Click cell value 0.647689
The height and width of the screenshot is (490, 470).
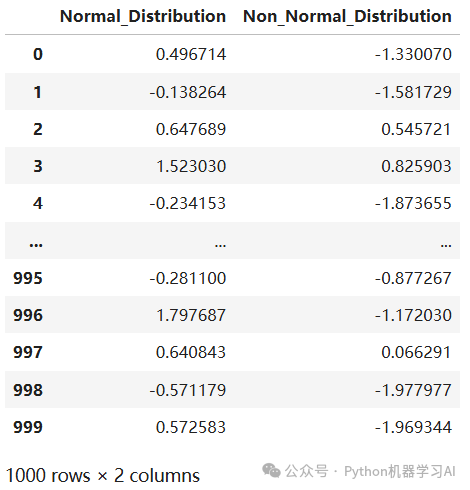(x=191, y=129)
